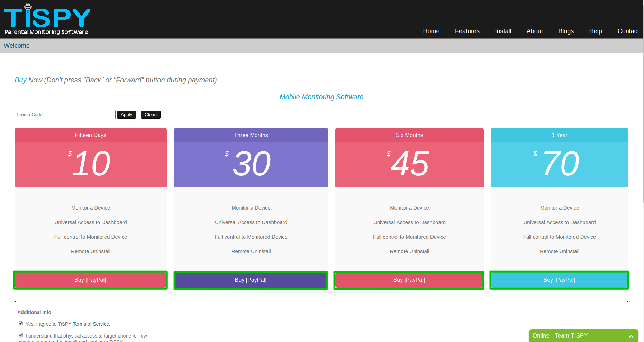Click the Welcome breadcrumb link
The height and width of the screenshot is (342, 644).
(17, 46)
